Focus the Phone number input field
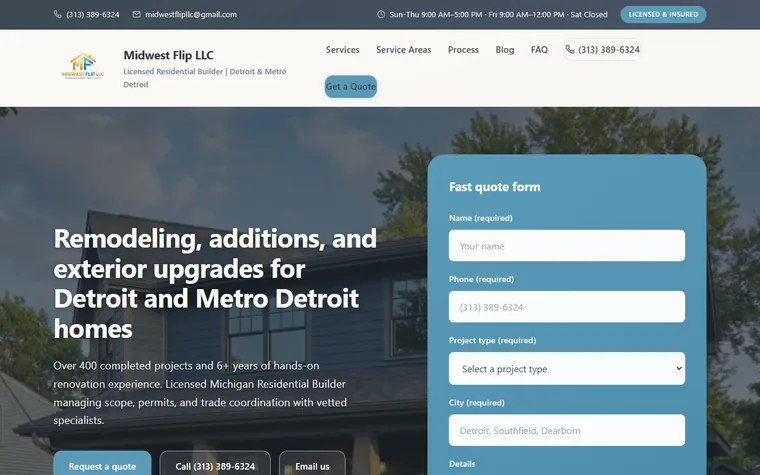 567,307
